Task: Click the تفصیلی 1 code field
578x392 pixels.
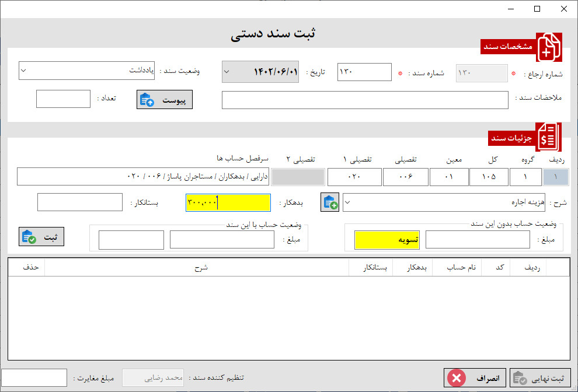Action: click(x=353, y=176)
